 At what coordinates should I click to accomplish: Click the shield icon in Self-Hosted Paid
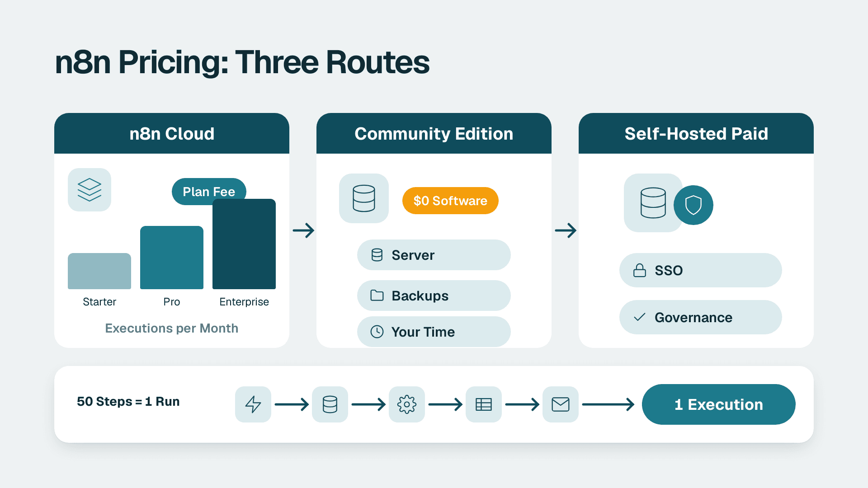693,205
